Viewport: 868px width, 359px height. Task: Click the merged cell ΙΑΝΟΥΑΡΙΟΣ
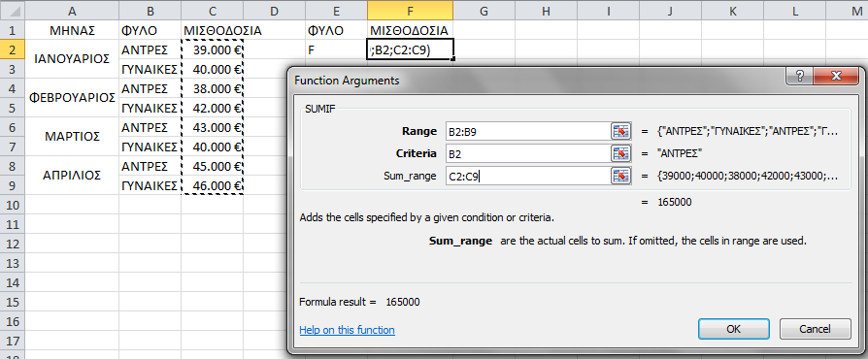pyautogui.click(x=72, y=59)
